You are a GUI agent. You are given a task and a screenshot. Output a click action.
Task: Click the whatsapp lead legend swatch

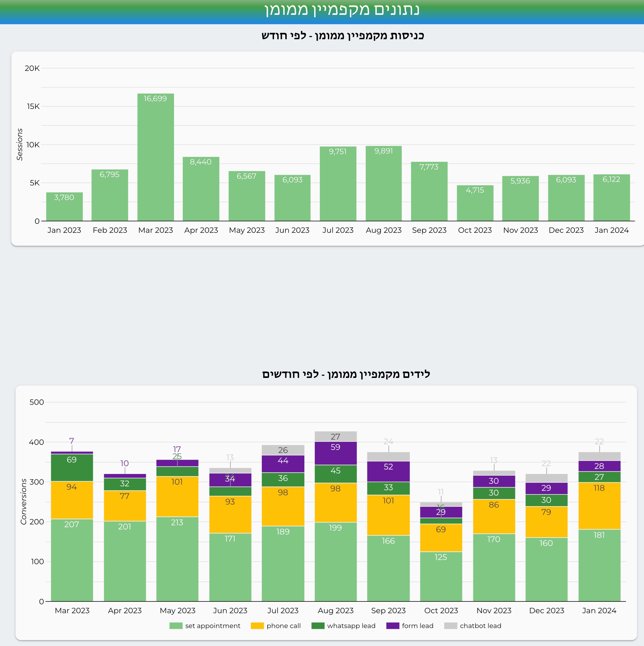click(x=318, y=626)
